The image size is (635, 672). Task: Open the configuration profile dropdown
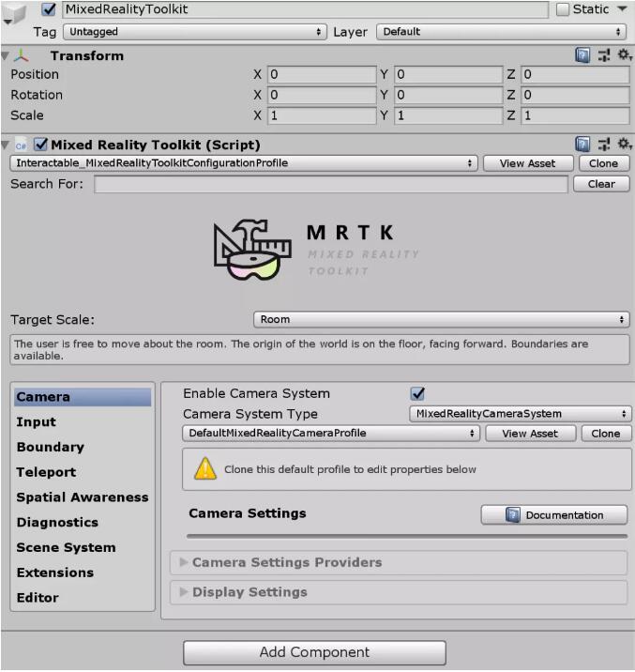[x=244, y=163]
